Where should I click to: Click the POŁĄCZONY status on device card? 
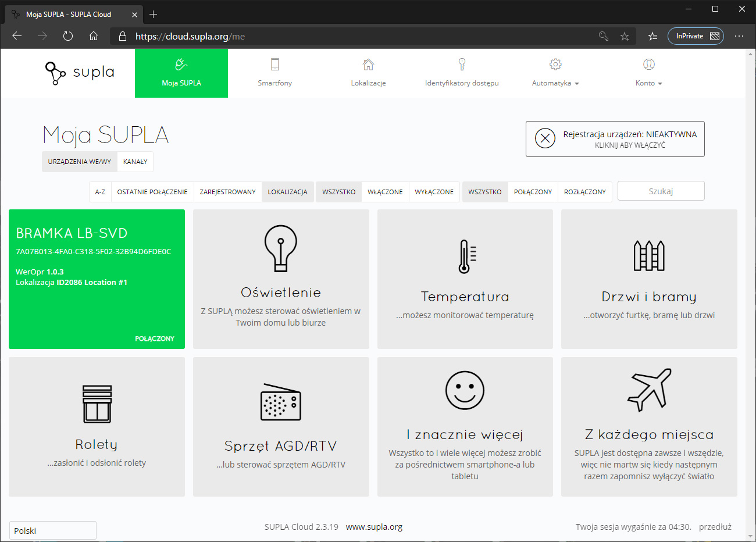(155, 338)
